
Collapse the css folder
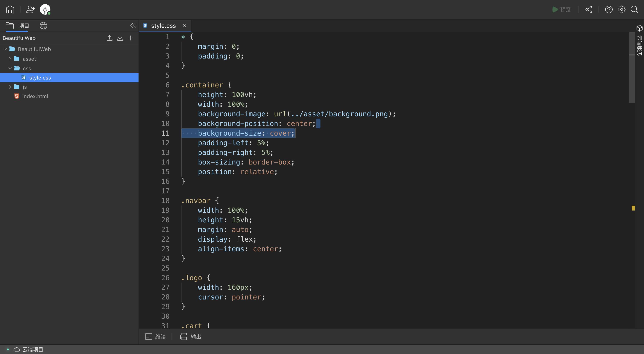10,68
